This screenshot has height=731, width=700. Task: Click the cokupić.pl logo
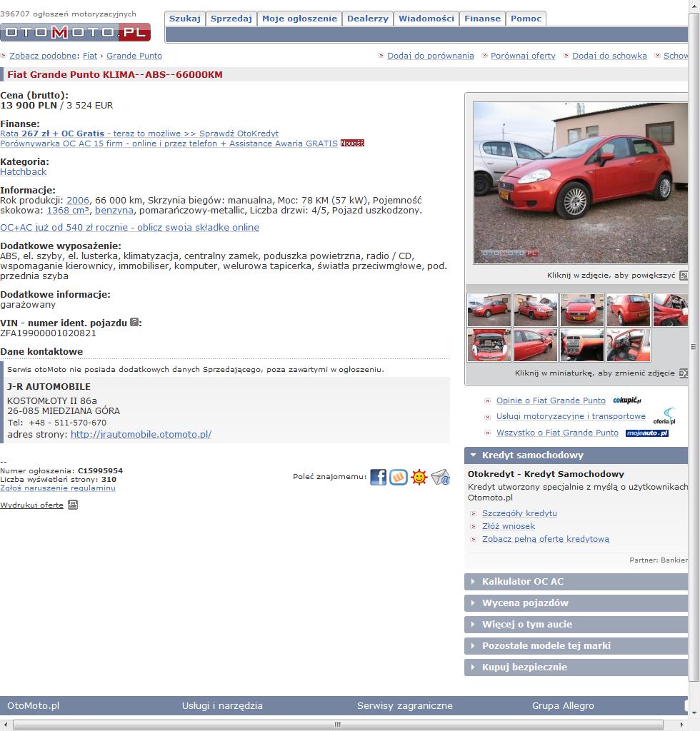click(627, 400)
